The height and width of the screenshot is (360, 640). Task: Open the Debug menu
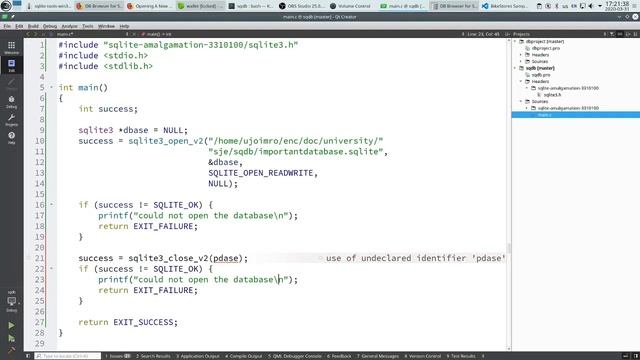[50, 26]
